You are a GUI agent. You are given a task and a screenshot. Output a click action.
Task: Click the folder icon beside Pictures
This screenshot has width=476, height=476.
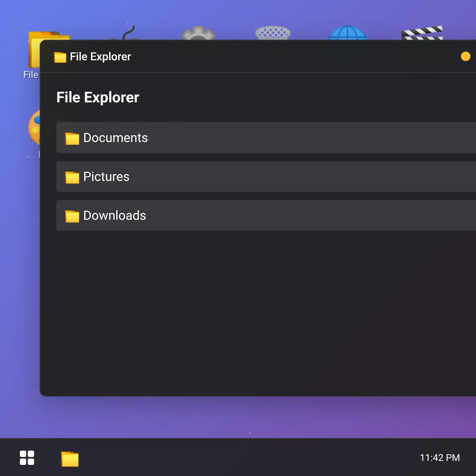tap(72, 177)
